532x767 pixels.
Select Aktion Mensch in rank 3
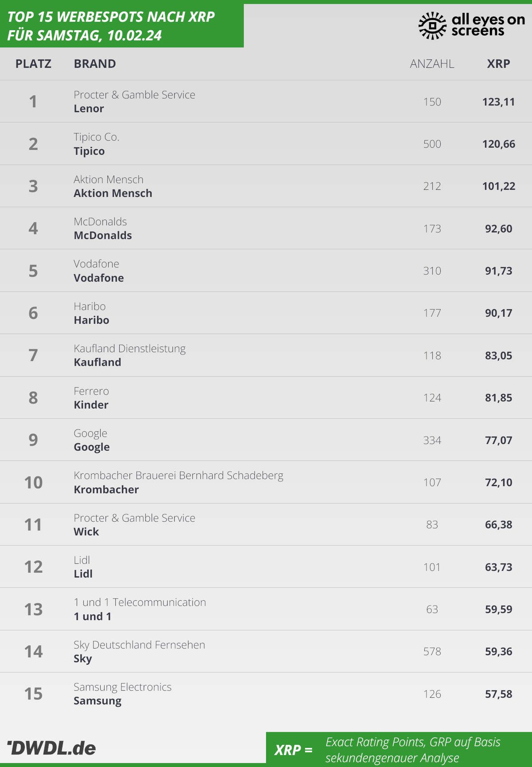113,193
